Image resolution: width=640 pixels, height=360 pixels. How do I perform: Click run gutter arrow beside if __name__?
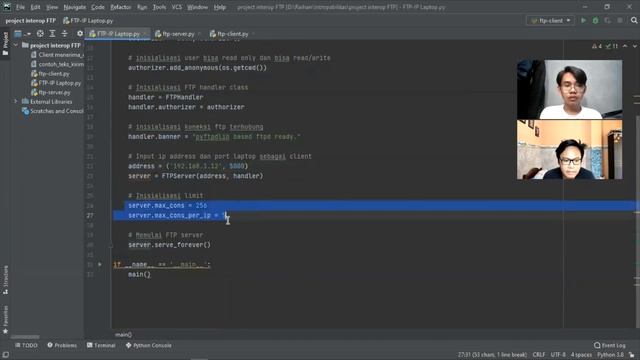tap(100, 264)
